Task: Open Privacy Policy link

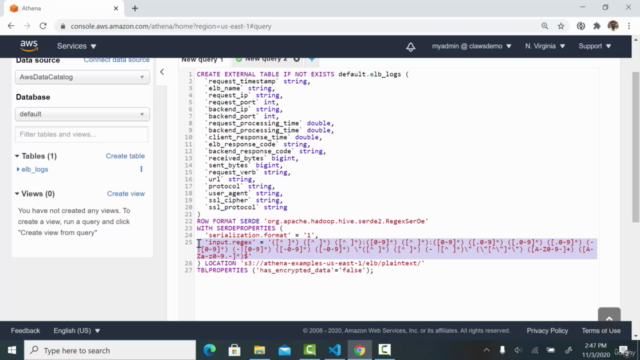Action: [547, 331]
